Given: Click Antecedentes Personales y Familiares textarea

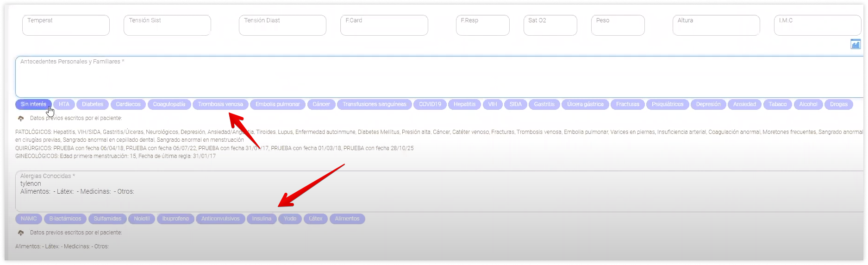Looking at the screenshot, I should (439, 77).
